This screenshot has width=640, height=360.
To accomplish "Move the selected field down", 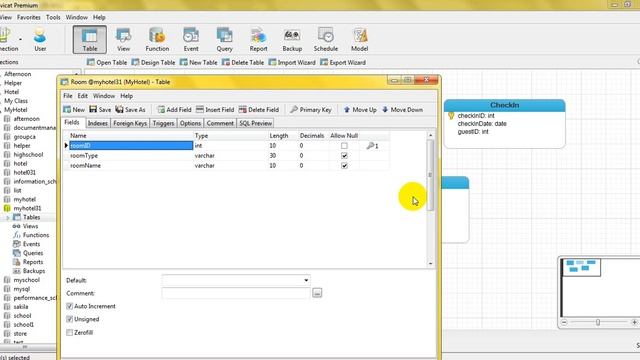I will click(402, 109).
